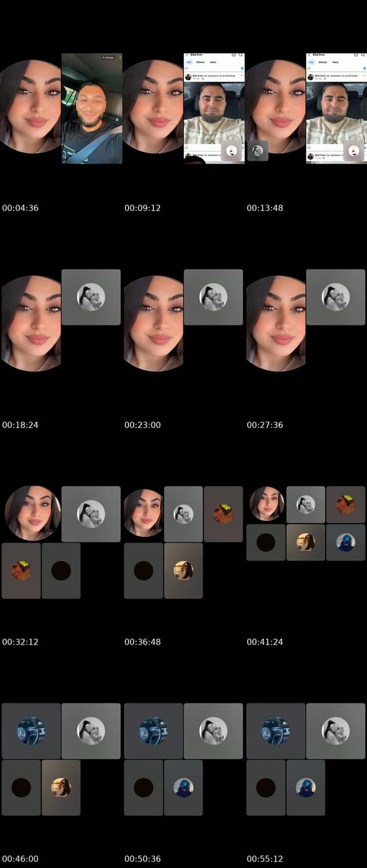Select the round portrait avatar in the 00:27:36 frame
367x868 pixels.
(276, 324)
